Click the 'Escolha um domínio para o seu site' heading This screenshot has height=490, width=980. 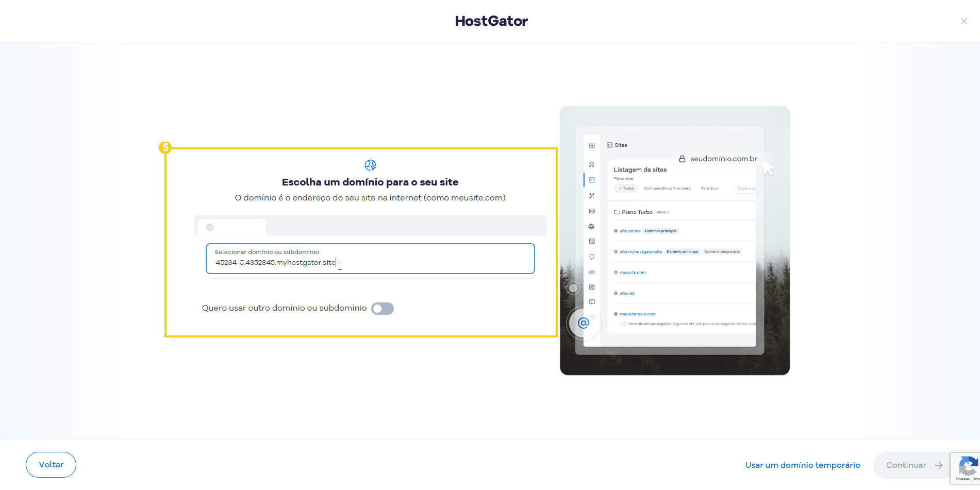pyautogui.click(x=370, y=182)
